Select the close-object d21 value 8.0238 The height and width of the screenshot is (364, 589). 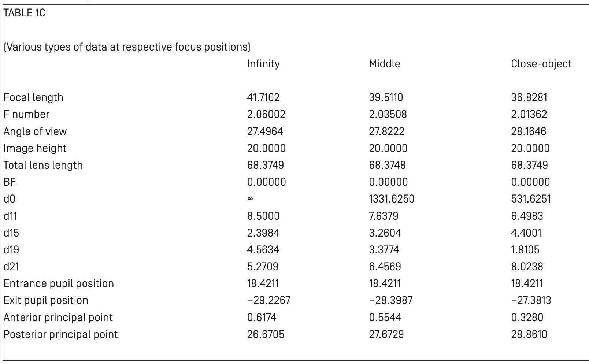click(527, 267)
